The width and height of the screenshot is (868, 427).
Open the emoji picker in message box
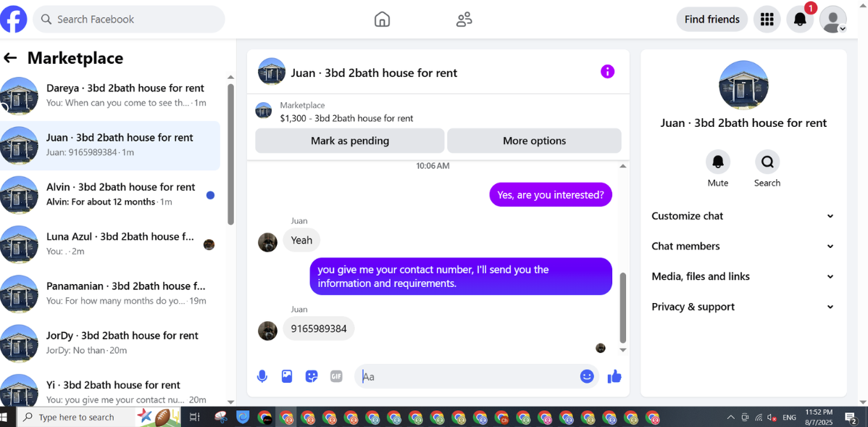pyautogui.click(x=587, y=376)
